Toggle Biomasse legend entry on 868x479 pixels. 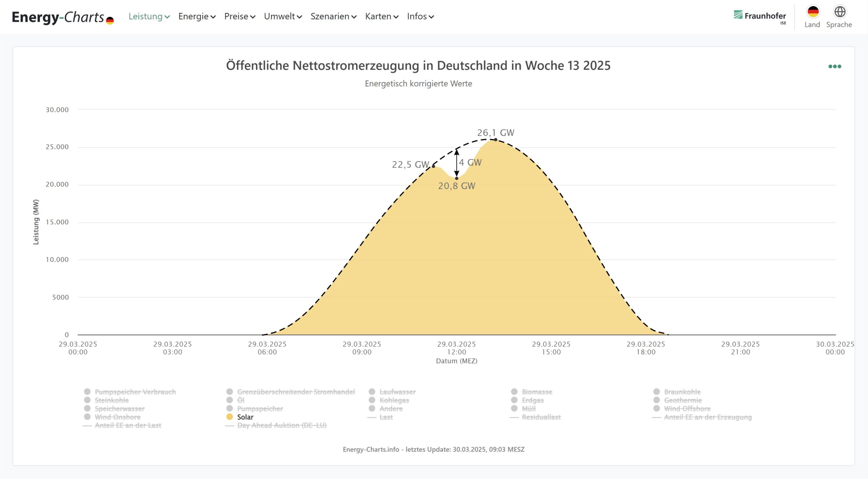(x=537, y=392)
